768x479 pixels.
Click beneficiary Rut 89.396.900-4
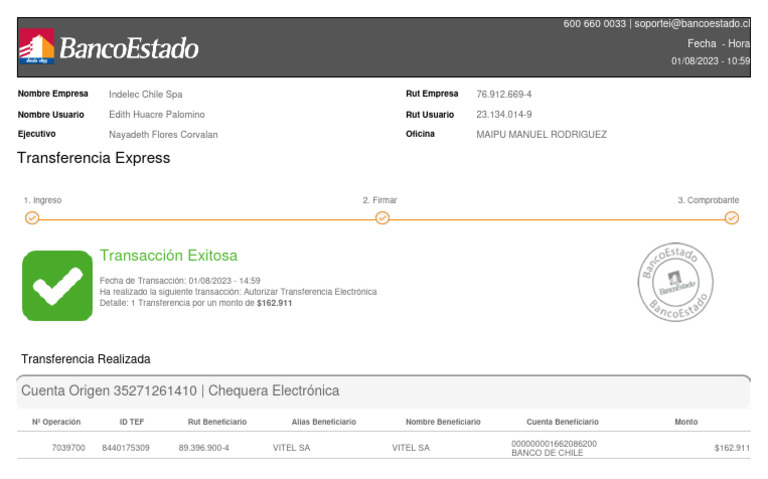coord(204,448)
